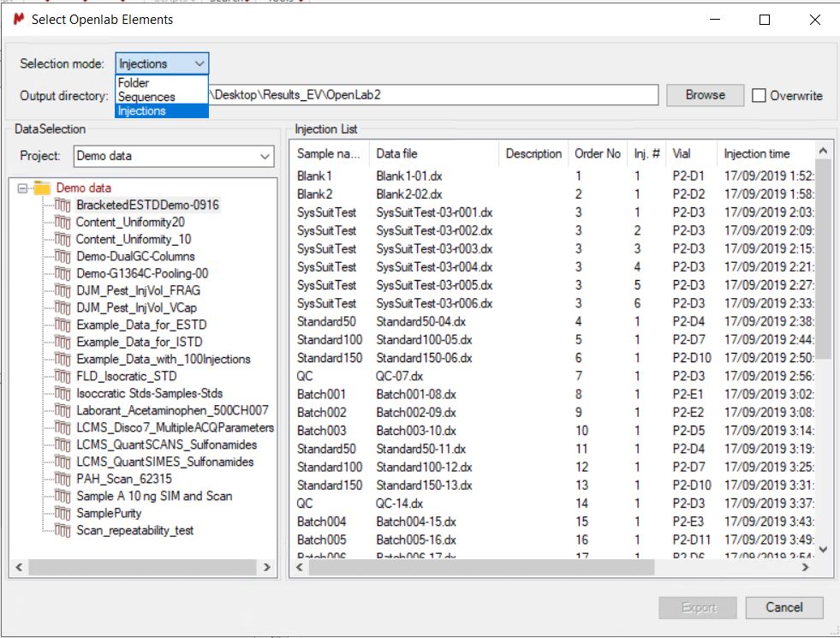840x638 pixels.
Task: Select the Standard100-05.dx data file
Action: pyautogui.click(x=425, y=340)
